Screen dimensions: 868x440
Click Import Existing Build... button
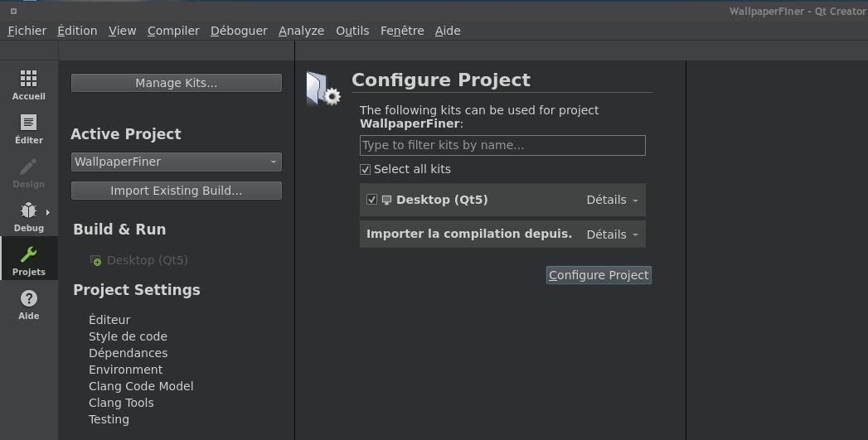pyautogui.click(x=176, y=191)
